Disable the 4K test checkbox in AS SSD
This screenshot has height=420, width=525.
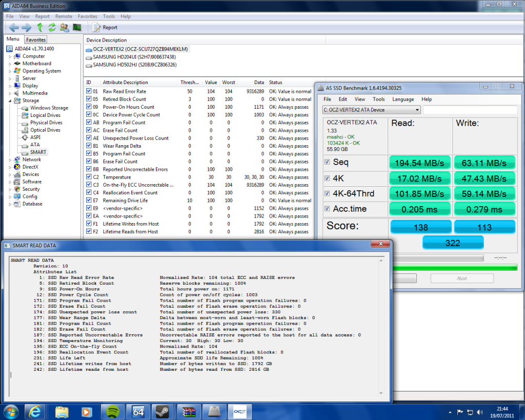click(327, 178)
